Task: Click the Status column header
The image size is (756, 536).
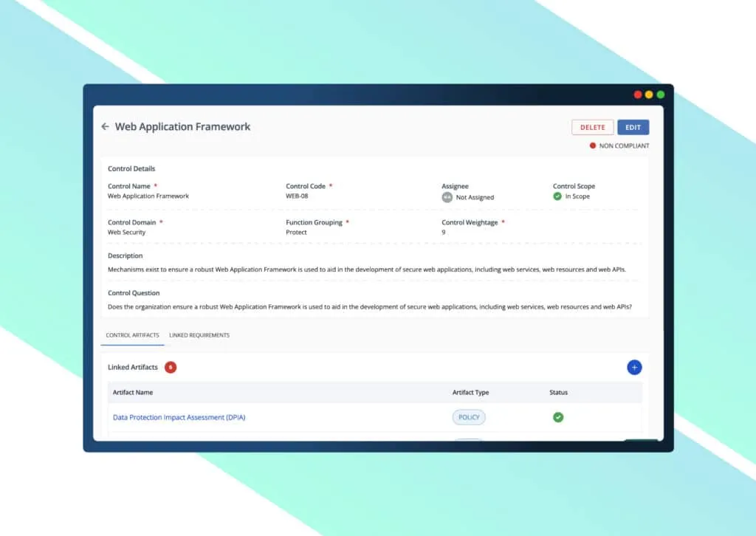Action: [x=558, y=392]
